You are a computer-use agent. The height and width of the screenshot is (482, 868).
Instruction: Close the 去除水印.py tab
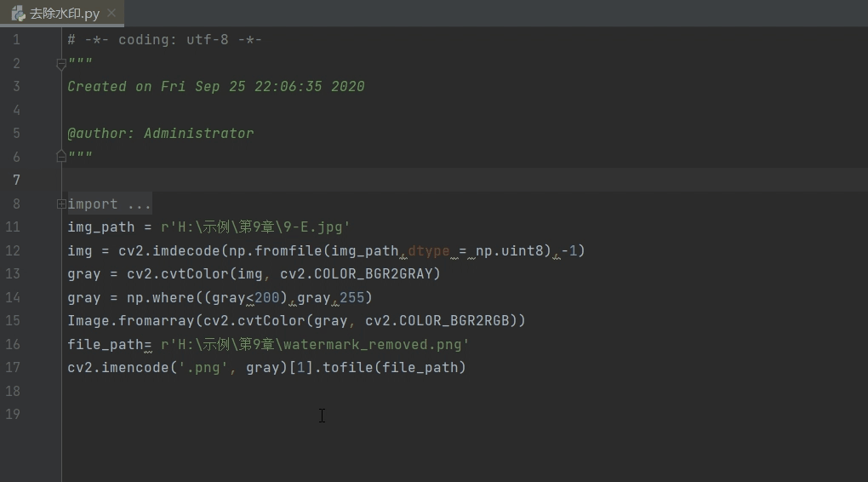[111, 13]
